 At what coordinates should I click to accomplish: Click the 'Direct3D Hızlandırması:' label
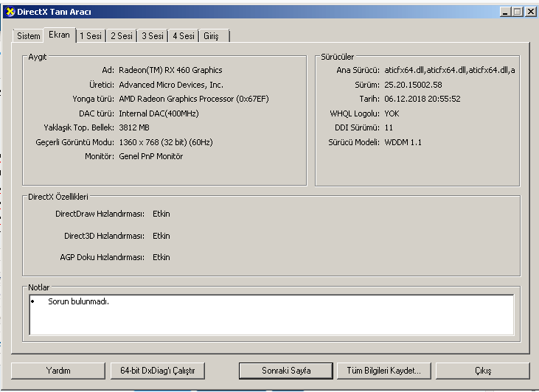coord(105,236)
